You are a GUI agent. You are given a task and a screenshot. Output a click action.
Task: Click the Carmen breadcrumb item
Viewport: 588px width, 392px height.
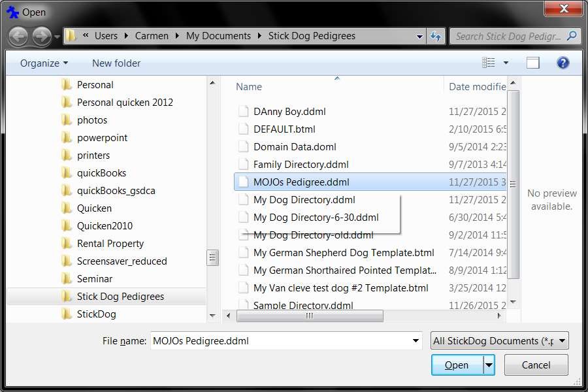tap(152, 36)
